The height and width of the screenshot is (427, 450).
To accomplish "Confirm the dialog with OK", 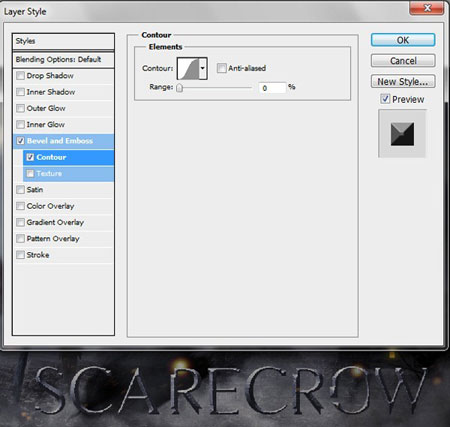I will 403,40.
